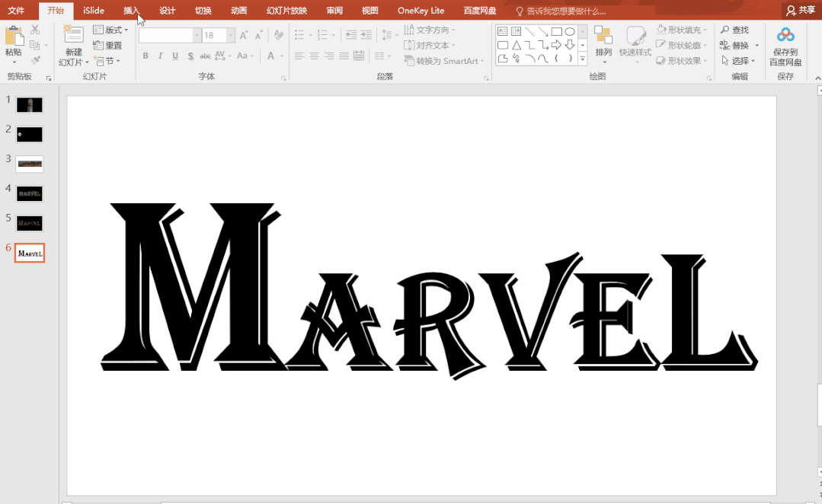The image size is (822, 504).
Task: Click the decrease indent icon
Action: point(350,35)
